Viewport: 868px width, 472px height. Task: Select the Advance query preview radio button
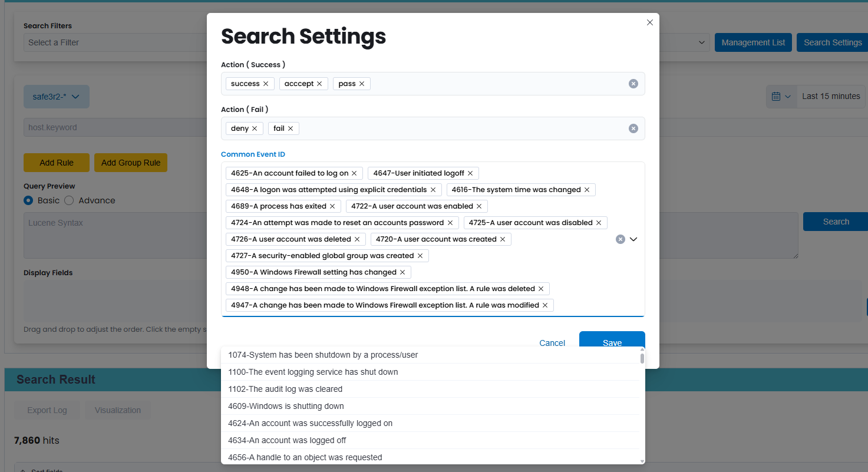69,200
